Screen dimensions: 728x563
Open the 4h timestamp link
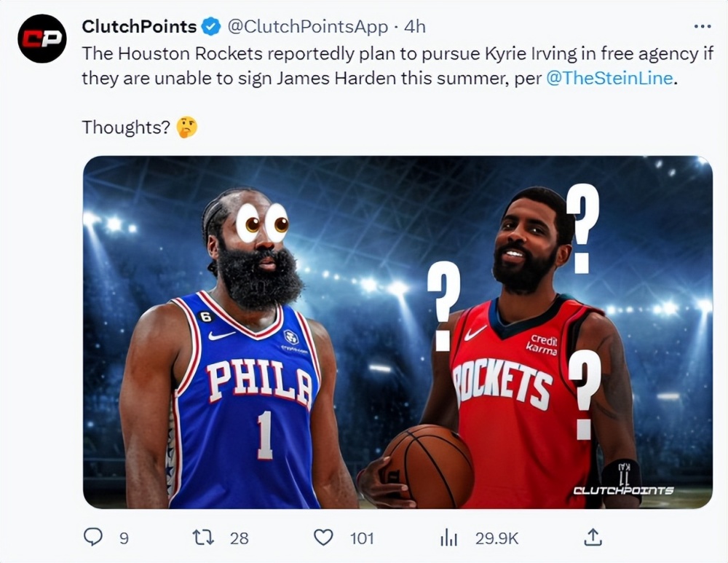[415, 27]
